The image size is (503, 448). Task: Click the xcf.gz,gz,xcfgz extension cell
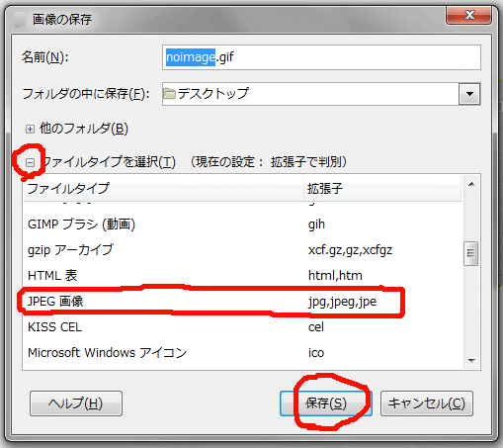pyautogui.click(x=350, y=250)
